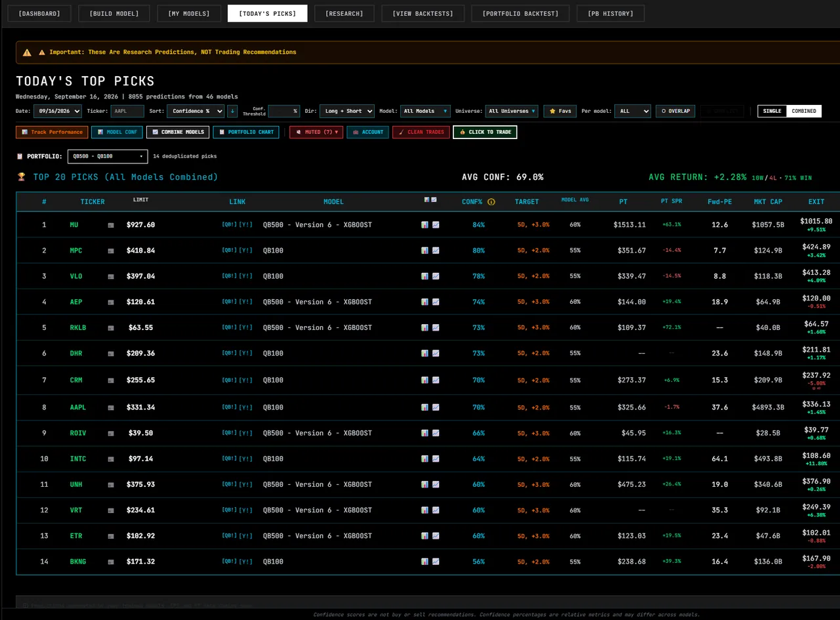
Task: Open the Model dropdown showing All Models
Action: (426, 112)
